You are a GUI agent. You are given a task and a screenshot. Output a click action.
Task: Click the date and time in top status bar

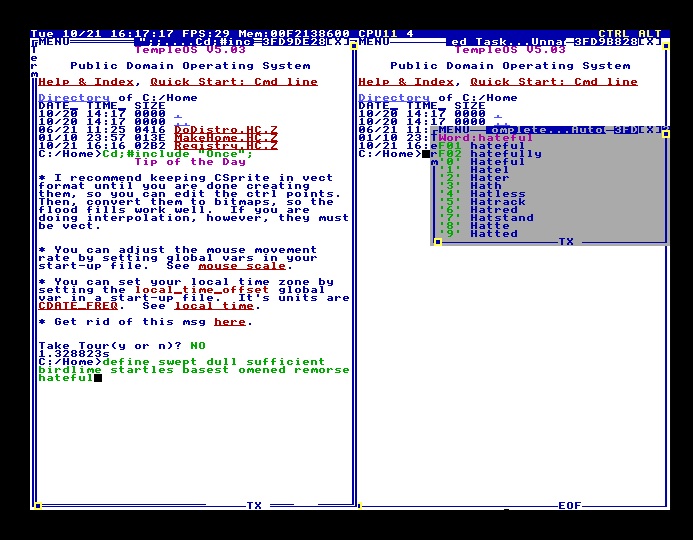[102, 34]
